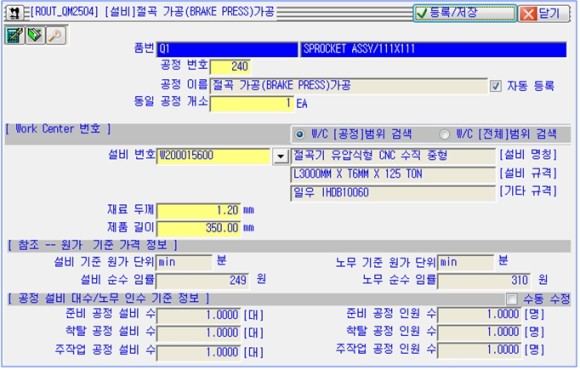Toggle the 자동 등록 checkbox
This screenshot has height=370, width=580.
496,86
